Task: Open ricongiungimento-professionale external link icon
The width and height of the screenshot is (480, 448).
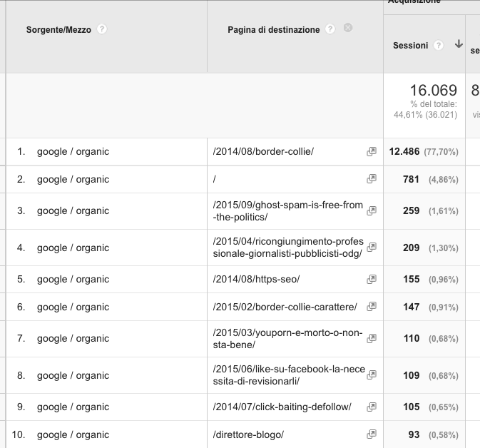Action: point(372,247)
